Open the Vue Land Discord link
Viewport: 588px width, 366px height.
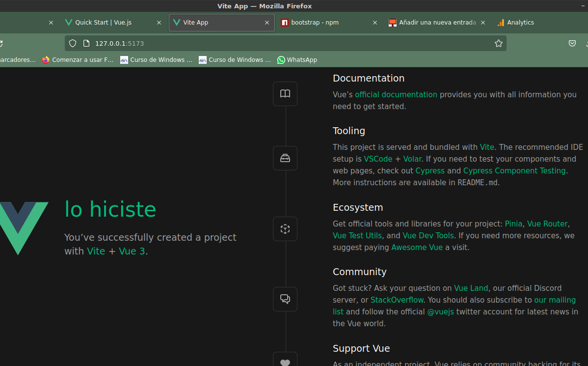point(471,288)
